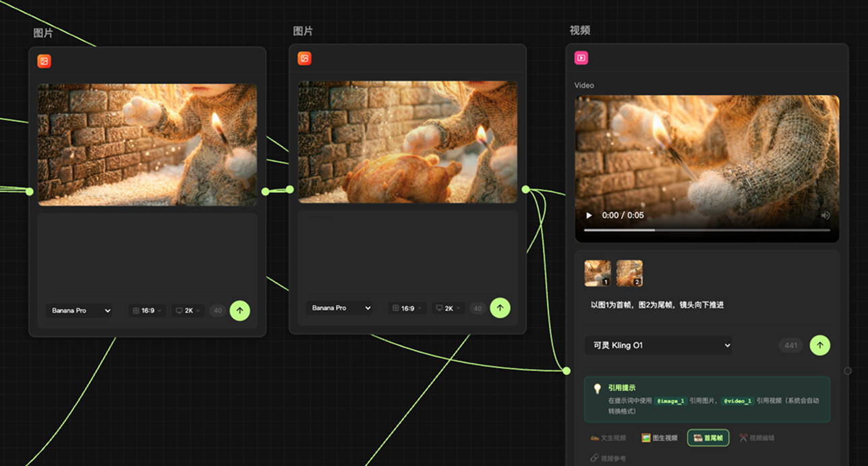The height and width of the screenshot is (466, 868).
Task: Expand the 16:9 aspect ratio selector in the second node
Action: [407, 308]
